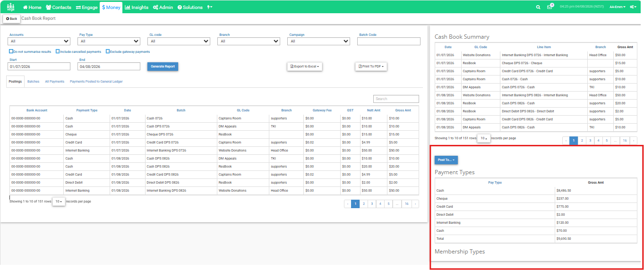The height and width of the screenshot is (270, 644).
Task: Open the Insights menu
Action: pos(137,8)
